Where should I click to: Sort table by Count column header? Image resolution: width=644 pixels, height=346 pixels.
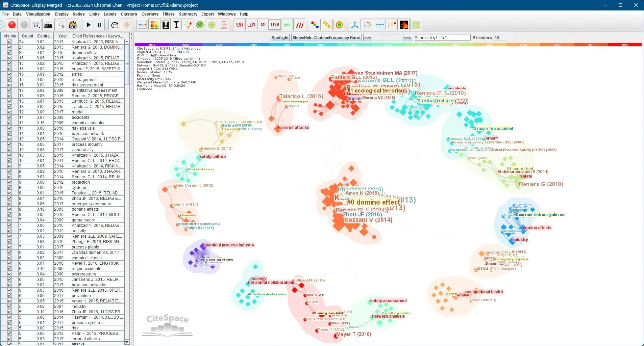tap(27, 36)
